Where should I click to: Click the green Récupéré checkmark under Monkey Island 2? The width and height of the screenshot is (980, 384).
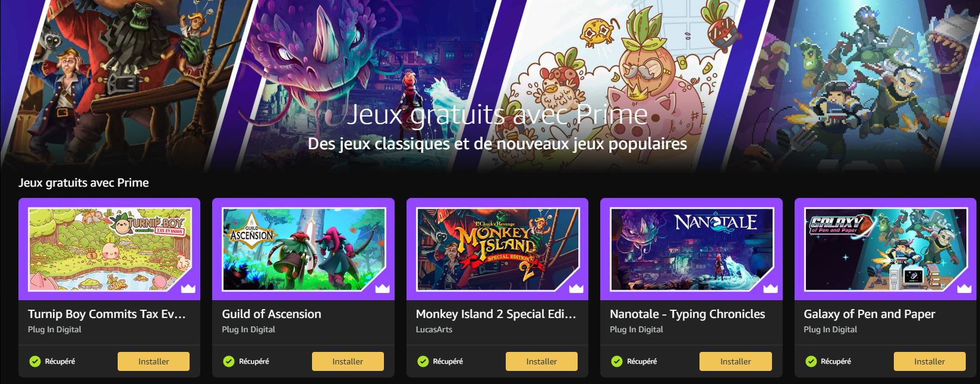423,361
